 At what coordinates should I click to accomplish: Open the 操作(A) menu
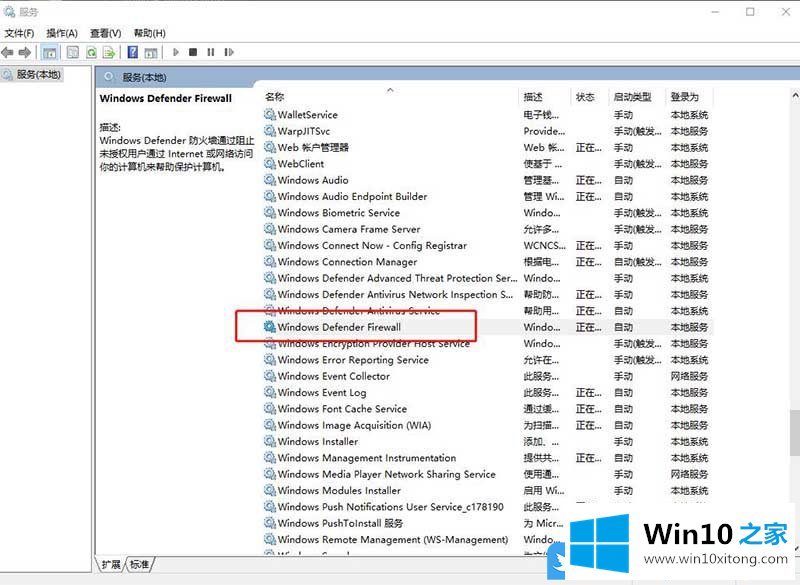62,33
